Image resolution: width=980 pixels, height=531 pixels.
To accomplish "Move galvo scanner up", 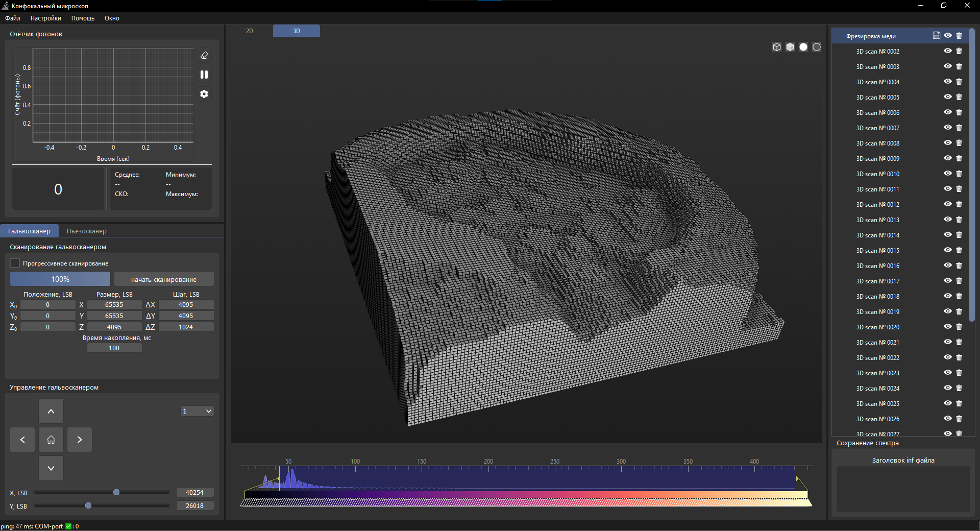I will pyautogui.click(x=51, y=411).
